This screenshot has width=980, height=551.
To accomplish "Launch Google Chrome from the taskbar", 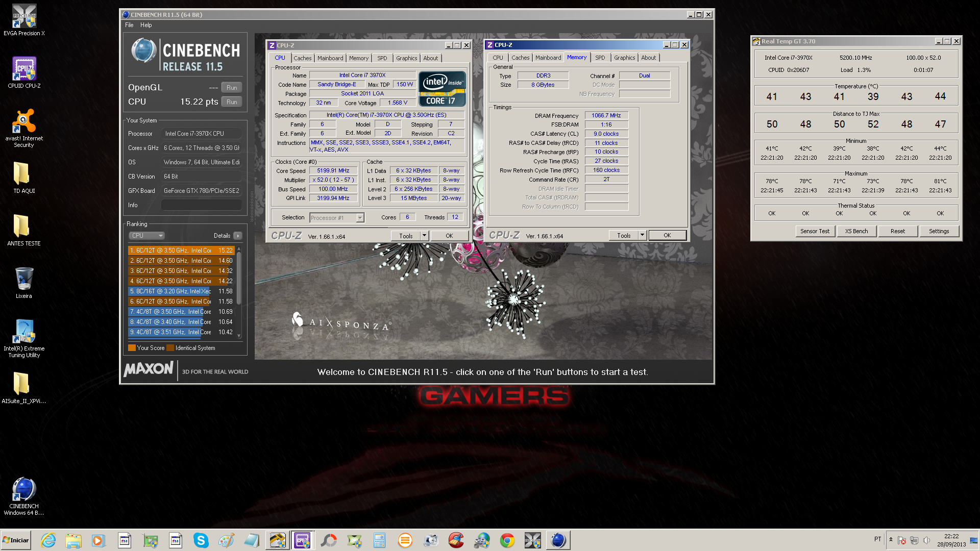I will pos(507,540).
